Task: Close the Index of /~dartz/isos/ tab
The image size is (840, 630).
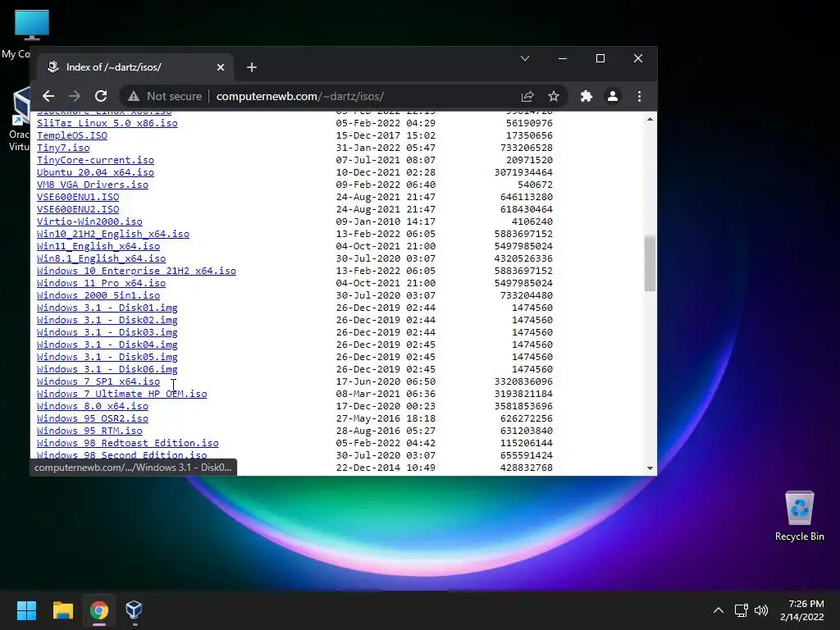Action: [221, 67]
